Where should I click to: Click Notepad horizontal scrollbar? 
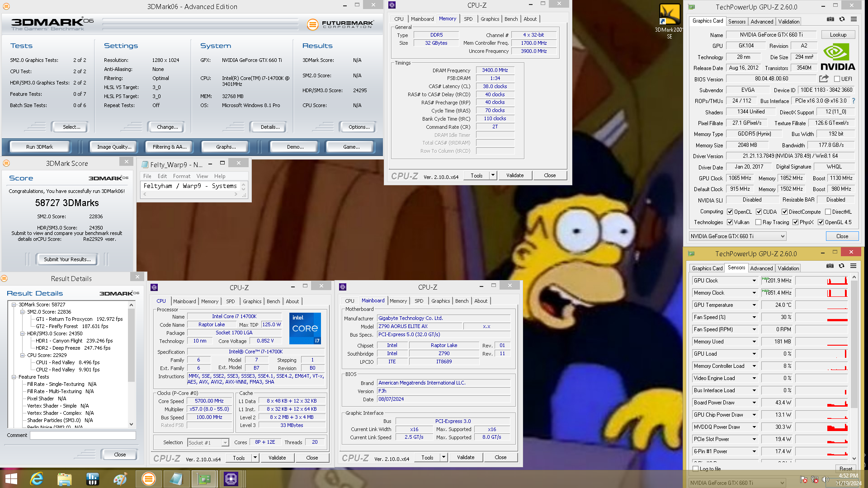coord(191,194)
